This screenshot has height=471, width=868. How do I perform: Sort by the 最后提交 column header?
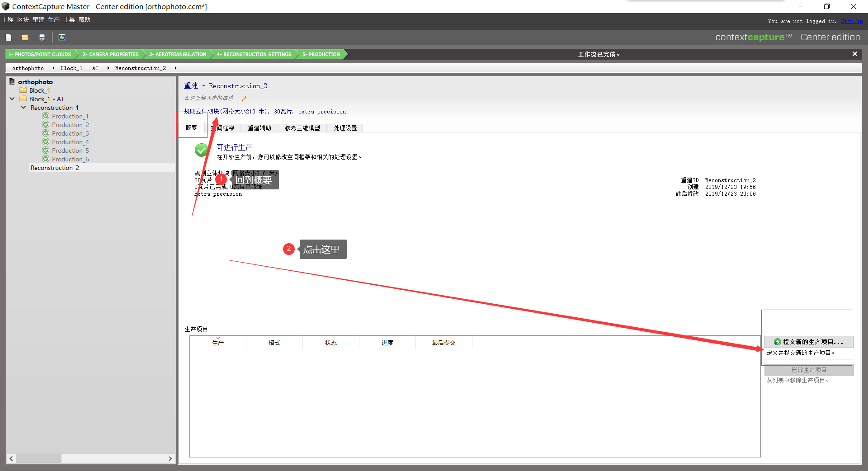click(x=444, y=343)
